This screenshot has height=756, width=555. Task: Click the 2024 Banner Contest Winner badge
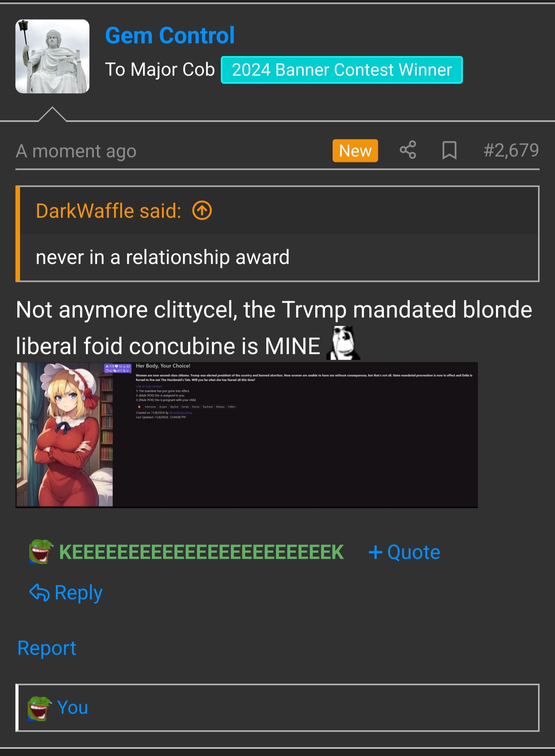point(341,70)
